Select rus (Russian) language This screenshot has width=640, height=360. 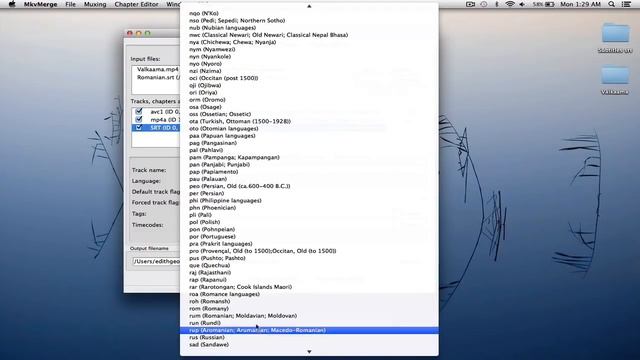(x=309, y=337)
